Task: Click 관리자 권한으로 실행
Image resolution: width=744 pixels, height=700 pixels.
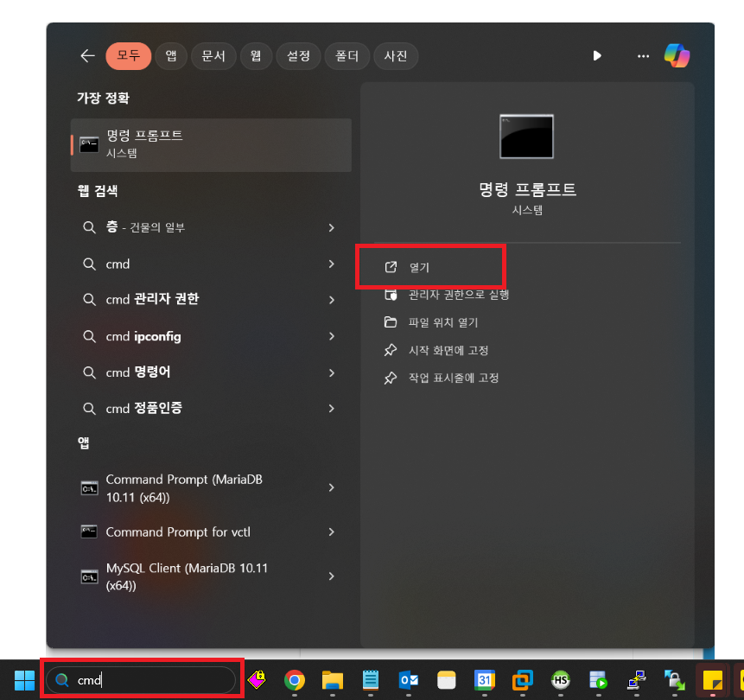Action: point(446,295)
